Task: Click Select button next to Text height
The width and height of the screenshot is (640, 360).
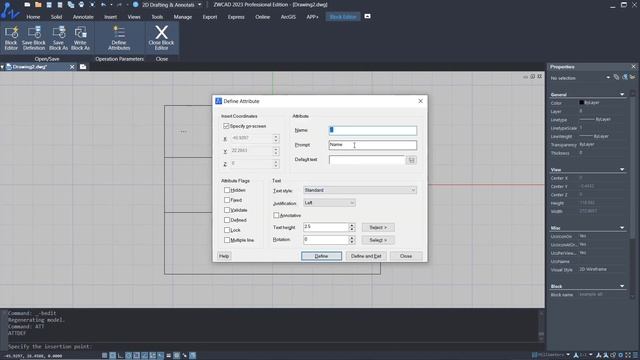Action: pos(378,227)
